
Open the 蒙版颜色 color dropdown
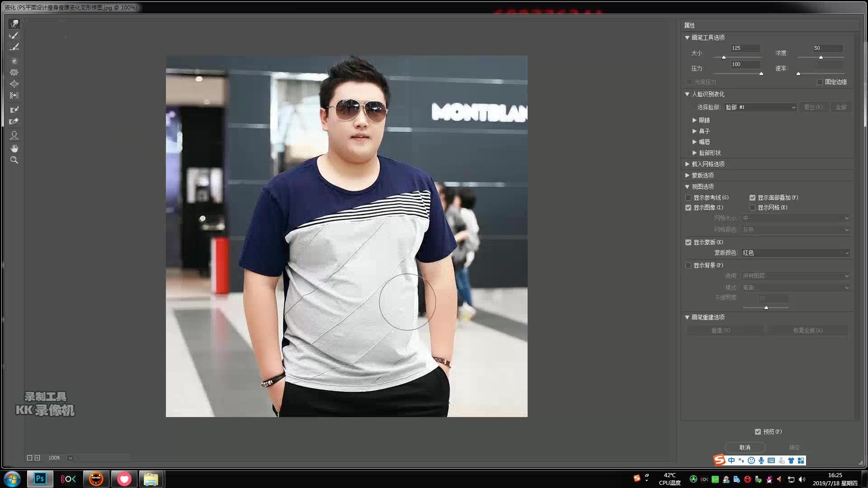(795, 253)
